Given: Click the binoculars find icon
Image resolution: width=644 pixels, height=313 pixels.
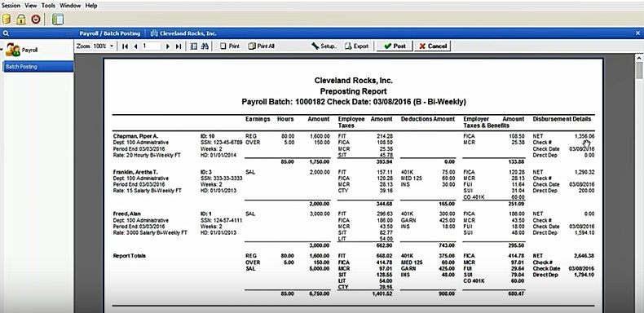Looking at the screenshot, I should (205, 46).
